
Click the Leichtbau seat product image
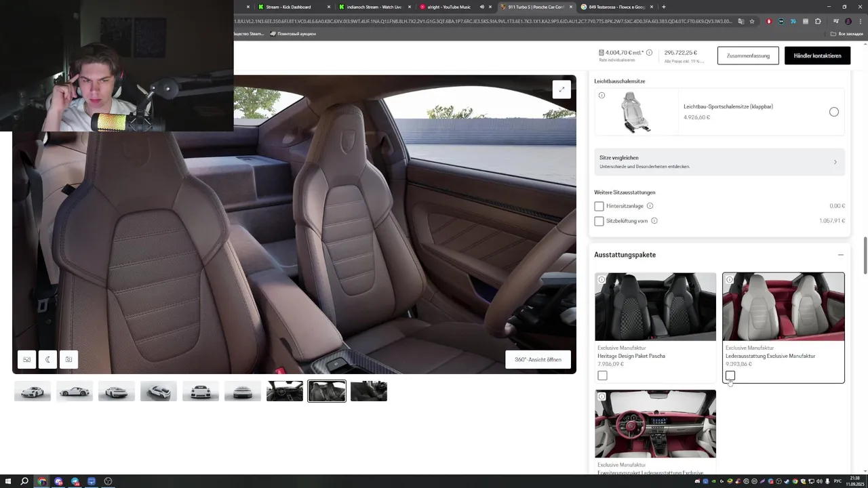[637, 113]
